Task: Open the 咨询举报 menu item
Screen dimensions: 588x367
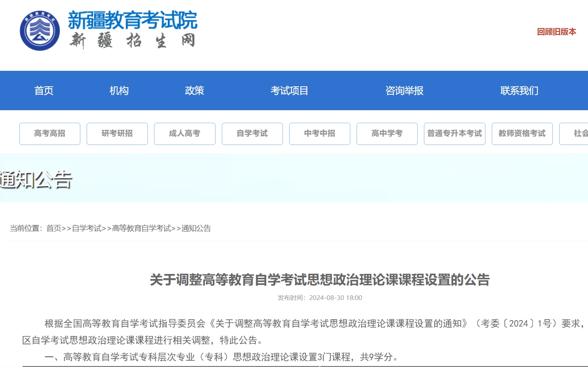Action: click(403, 90)
